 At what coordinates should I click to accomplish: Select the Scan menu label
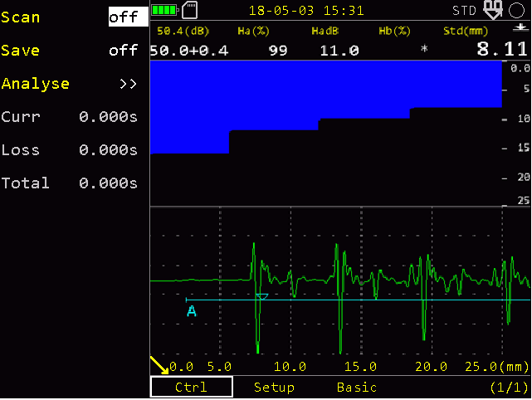click(21, 17)
